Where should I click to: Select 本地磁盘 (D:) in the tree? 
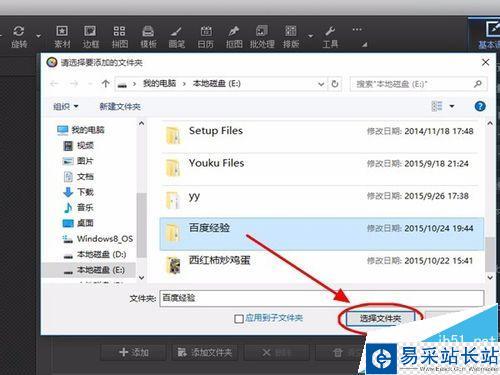(x=95, y=255)
